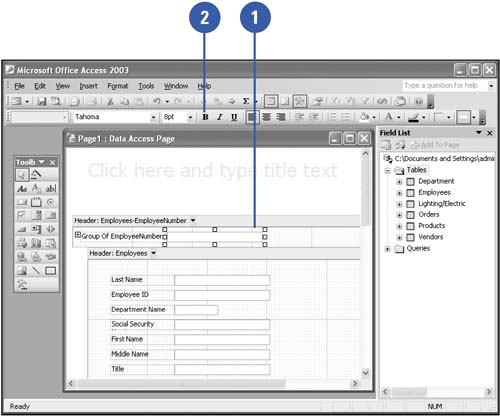Click the Save disk icon in toolbar
This screenshot has height=416, width=500.
[x=41, y=101]
